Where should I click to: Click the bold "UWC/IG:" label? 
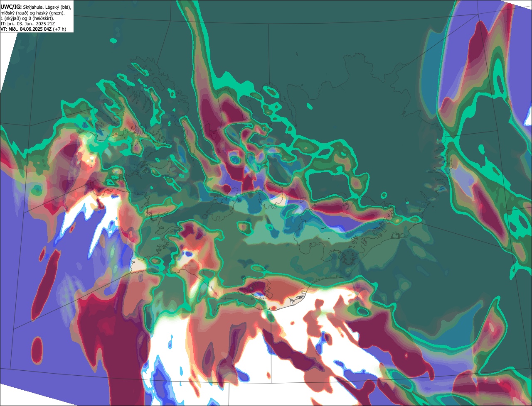coord(11,7)
